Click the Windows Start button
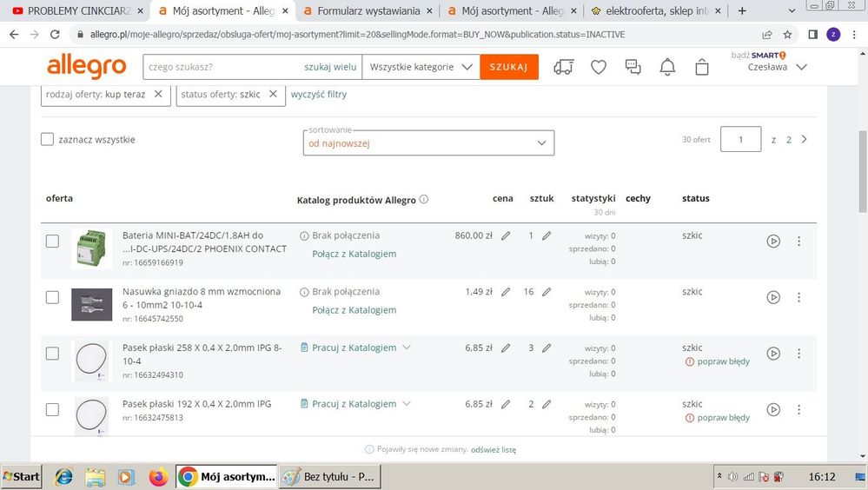868x490 pixels. (x=22, y=476)
